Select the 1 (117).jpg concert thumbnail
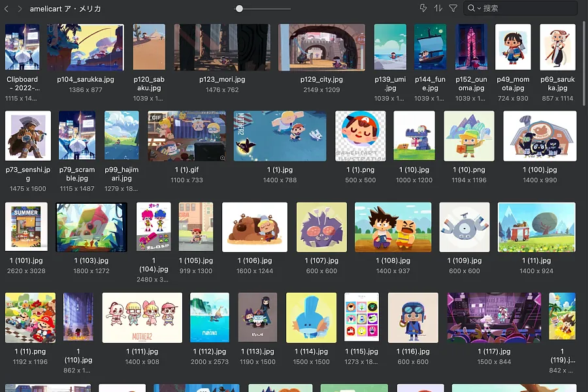 (495, 318)
